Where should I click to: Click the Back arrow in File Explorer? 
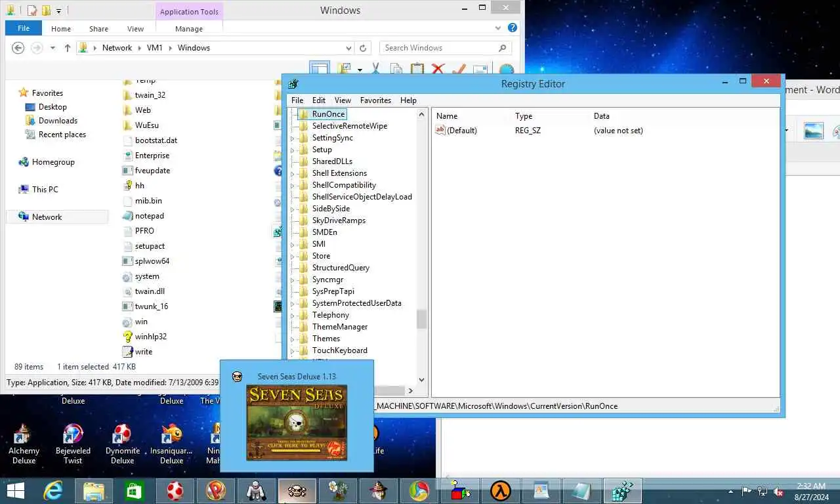coord(18,48)
